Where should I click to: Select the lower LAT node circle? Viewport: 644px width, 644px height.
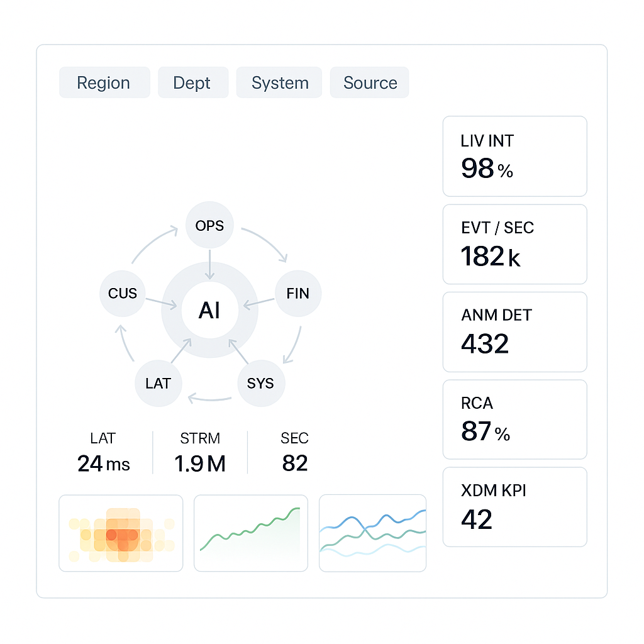tap(158, 383)
